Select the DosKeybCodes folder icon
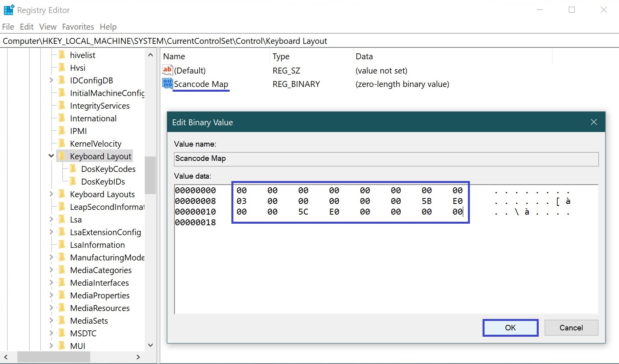Screen dimensions: 619x364 73,168
